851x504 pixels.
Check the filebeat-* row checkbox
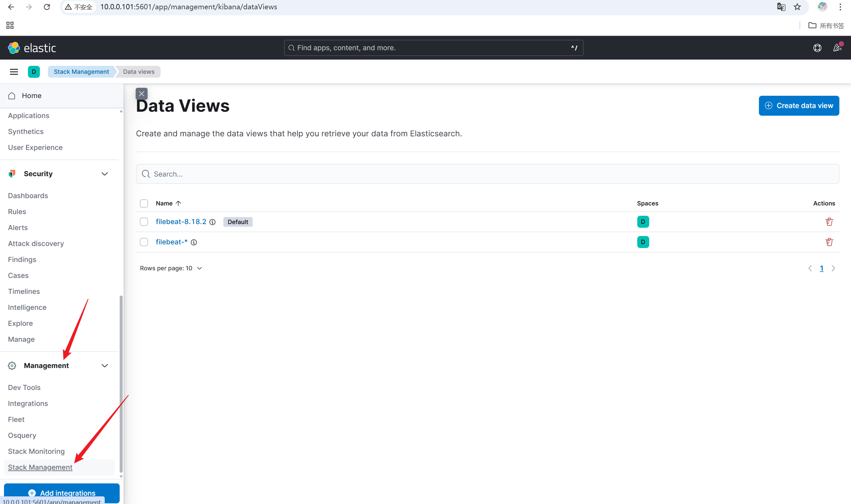144,242
